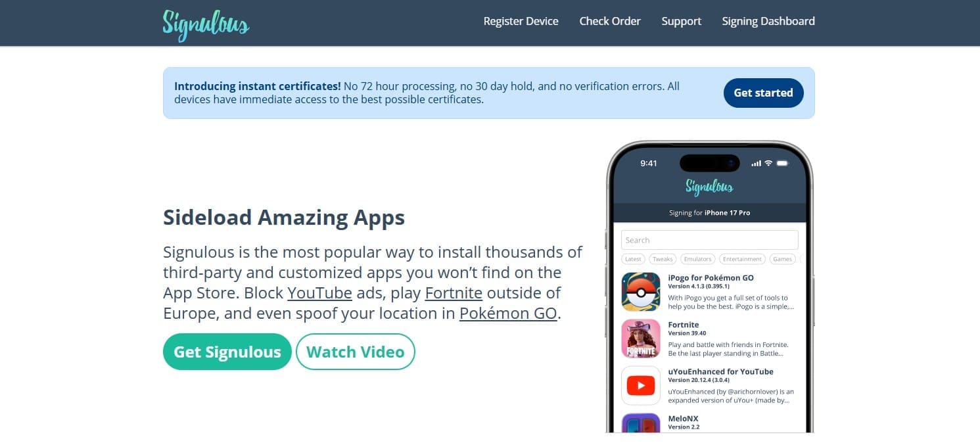980x445 pixels.
Task: Click the phone's cellular signal icon
Action: point(756,163)
